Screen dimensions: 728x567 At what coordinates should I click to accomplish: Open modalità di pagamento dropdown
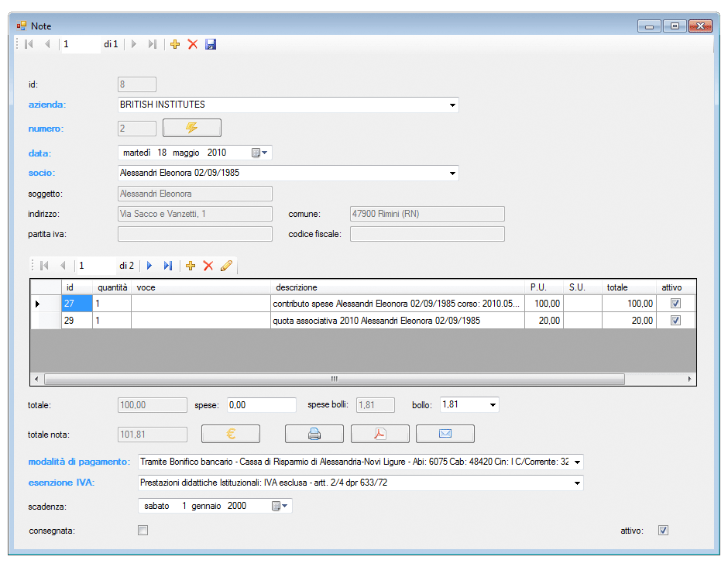coord(577,462)
